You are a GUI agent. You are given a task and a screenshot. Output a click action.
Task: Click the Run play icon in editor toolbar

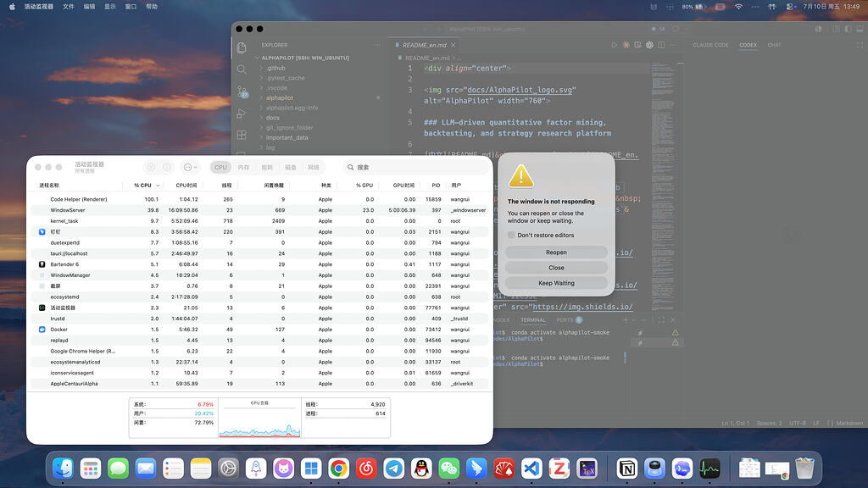614,45
